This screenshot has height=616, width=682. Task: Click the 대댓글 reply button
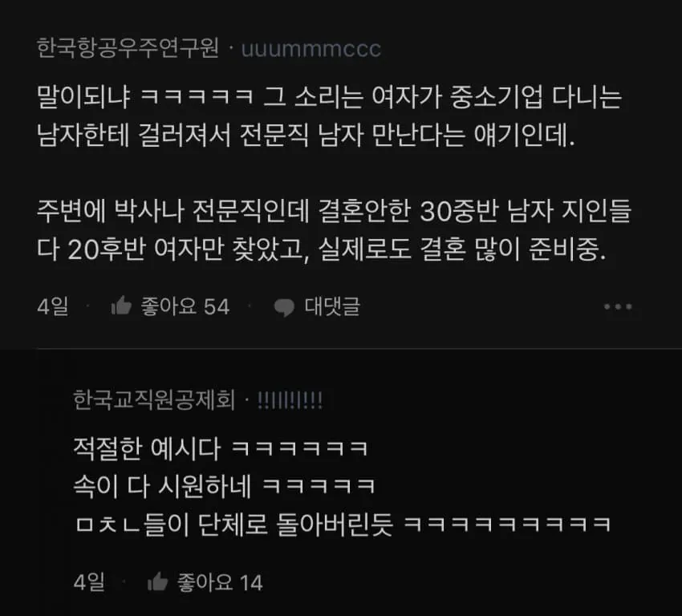[x=332, y=306]
